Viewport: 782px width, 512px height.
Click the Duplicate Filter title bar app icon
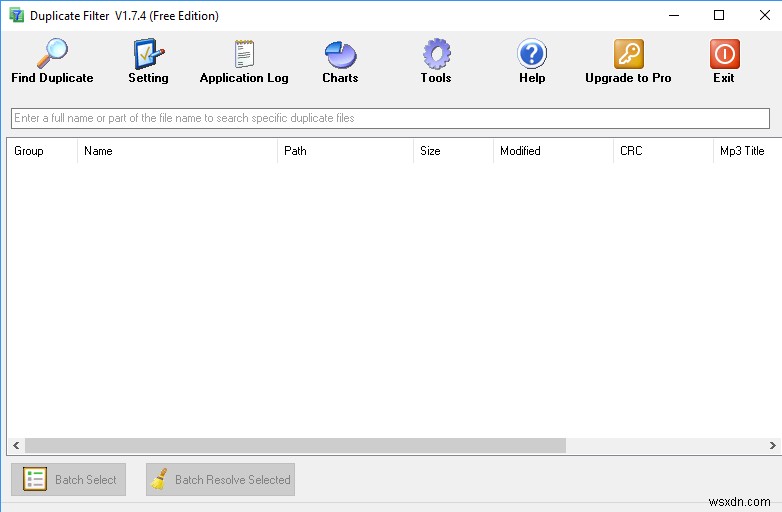(16, 15)
